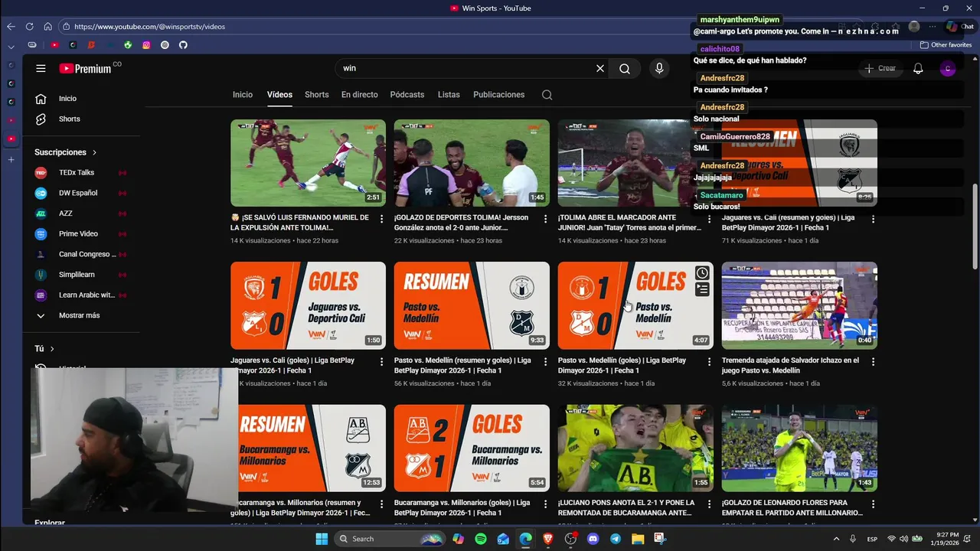Open the Pódcasts channel tab
Screen dimensions: 980x551
pos(407,95)
